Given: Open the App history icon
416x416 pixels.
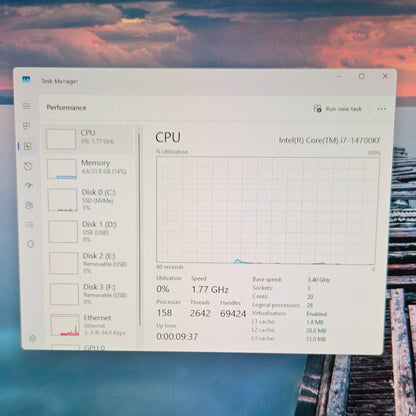Looking at the screenshot, I should (28, 166).
